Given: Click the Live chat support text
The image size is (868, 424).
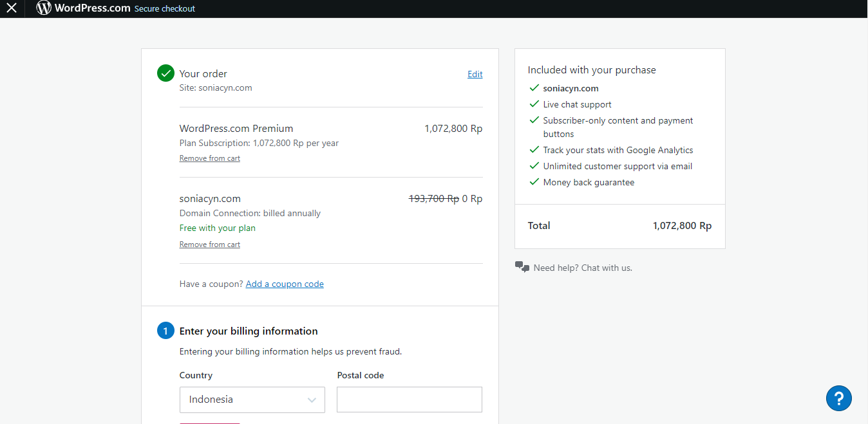Looking at the screenshot, I should pos(578,105).
